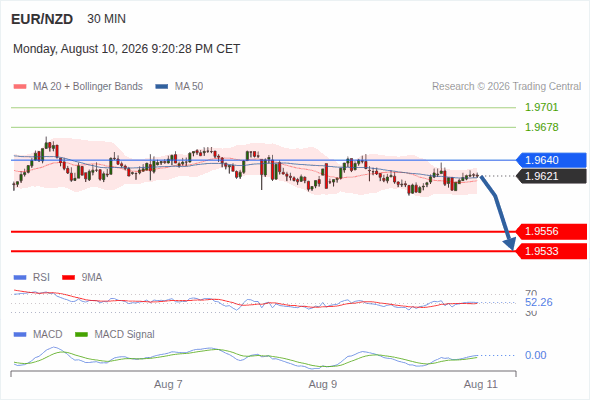
Task: Click the blue MACD legend swatch
Action: point(20,335)
